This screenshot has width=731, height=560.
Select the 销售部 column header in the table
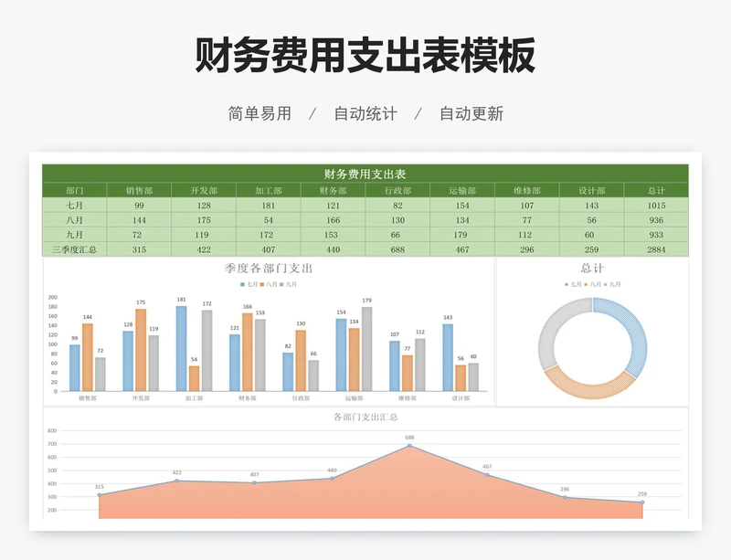click(x=139, y=190)
